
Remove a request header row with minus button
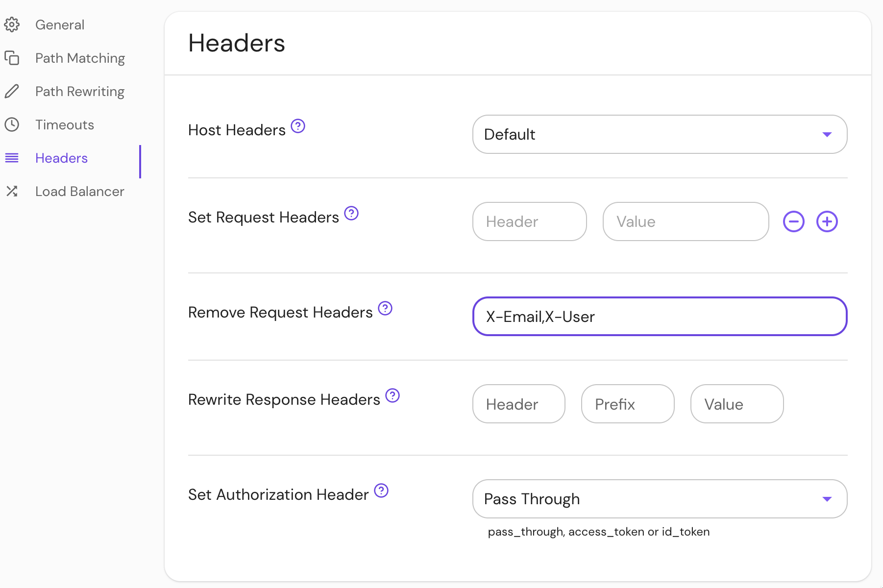click(x=793, y=221)
